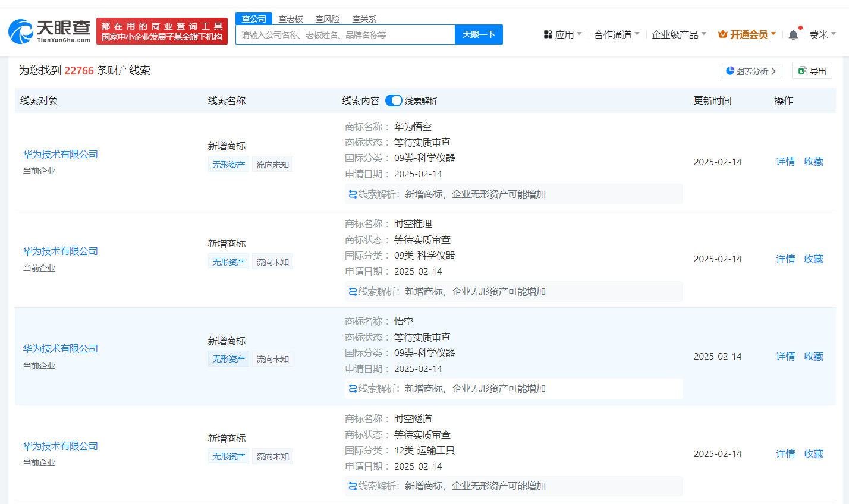Click the 导出 Excel export icon
849x504 pixels.
point(803,71)
